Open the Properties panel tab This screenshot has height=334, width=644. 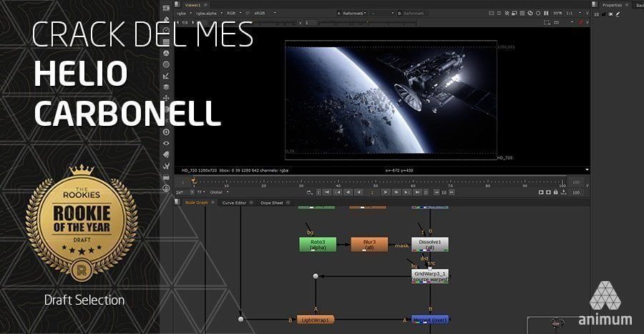[x=612, y=5]
